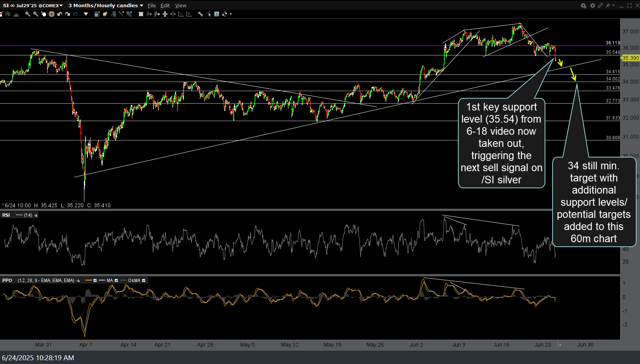Click the zoom in magnifier icon
Viewport: 640px width, 364px height.
click(x=27, y=14)
